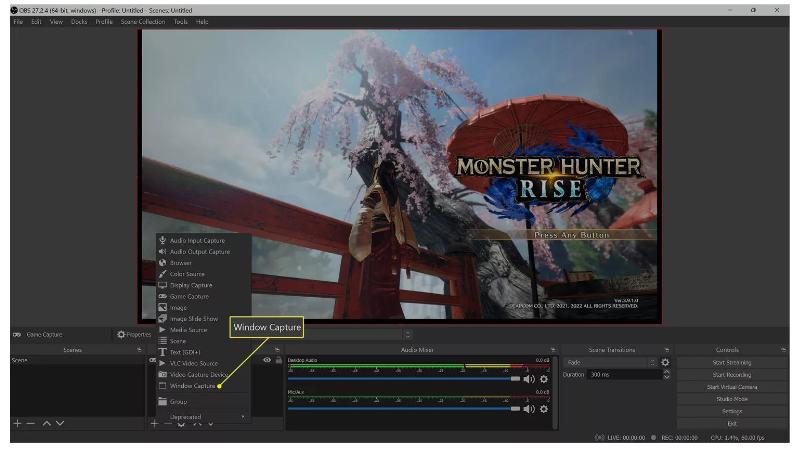
Task: Open Mic/Aux gear settings
Action: [x=544, y=409]
